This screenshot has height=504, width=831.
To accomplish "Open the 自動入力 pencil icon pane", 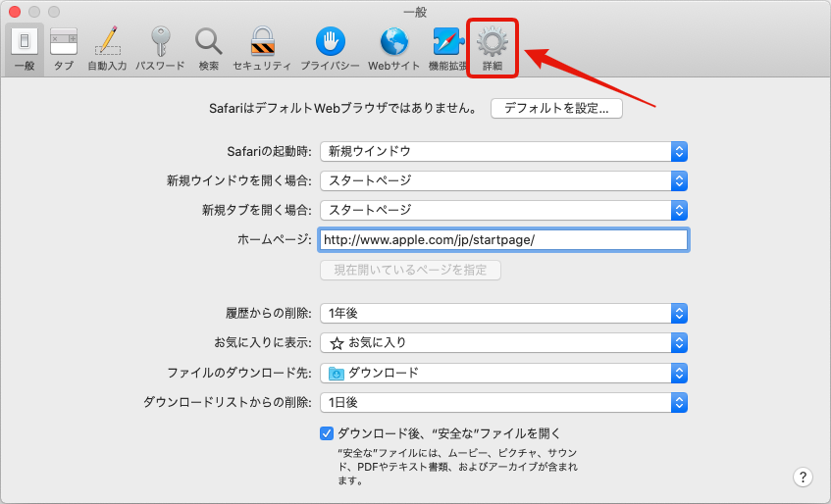I will 107,49.
